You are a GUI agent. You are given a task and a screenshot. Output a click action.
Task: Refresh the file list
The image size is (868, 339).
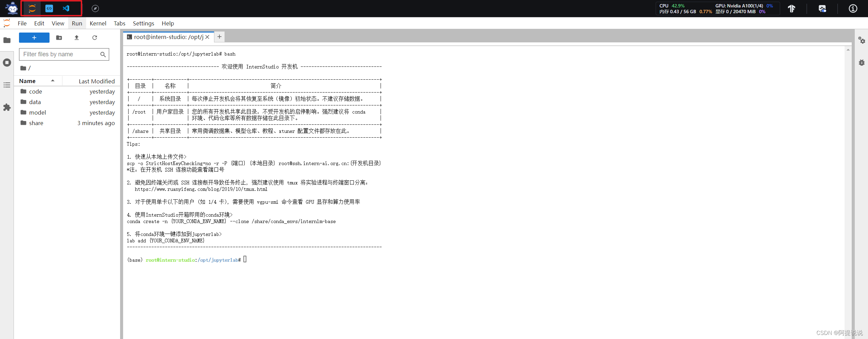[95, 38]
